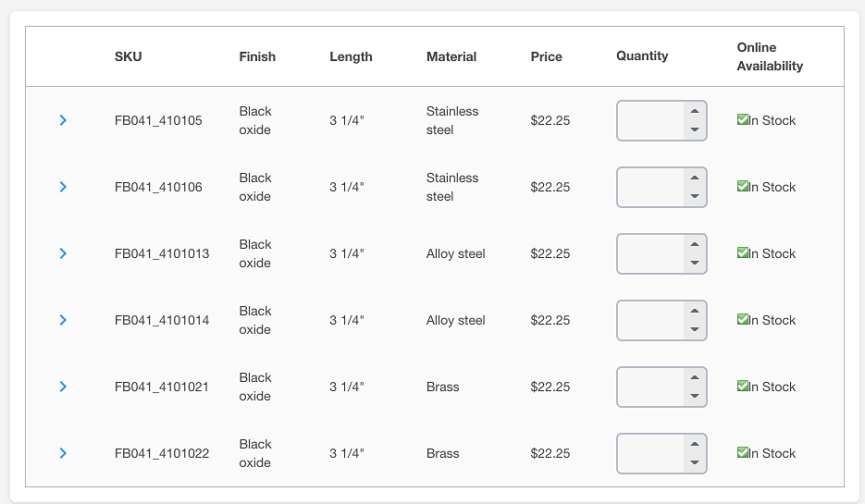
Task: Click the Material column header
Action: click(451, 56)
